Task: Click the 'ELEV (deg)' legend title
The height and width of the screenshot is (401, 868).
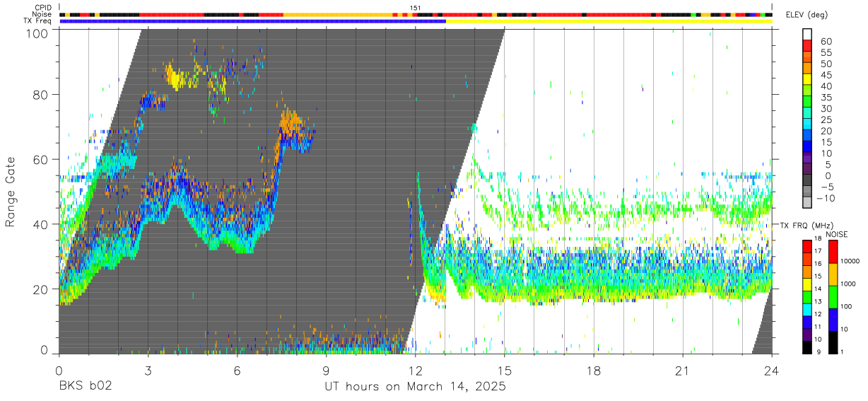Action: point(807,15)
